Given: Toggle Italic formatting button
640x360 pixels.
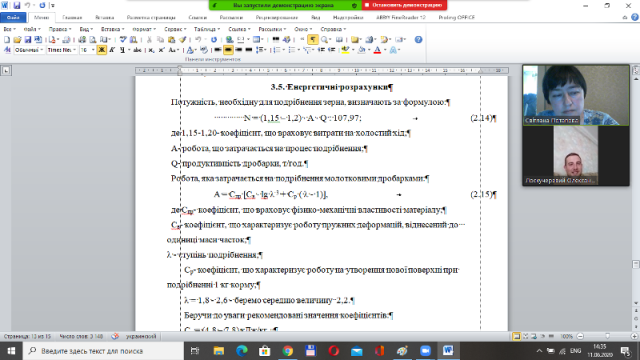Looking at the screenshot, I should point(112,50).
